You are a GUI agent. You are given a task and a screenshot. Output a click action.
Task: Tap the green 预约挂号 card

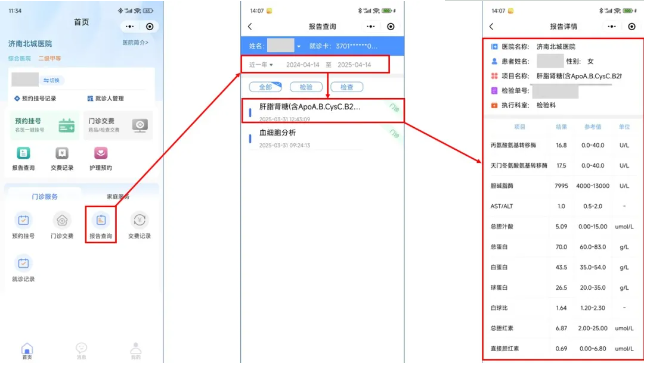45,125
